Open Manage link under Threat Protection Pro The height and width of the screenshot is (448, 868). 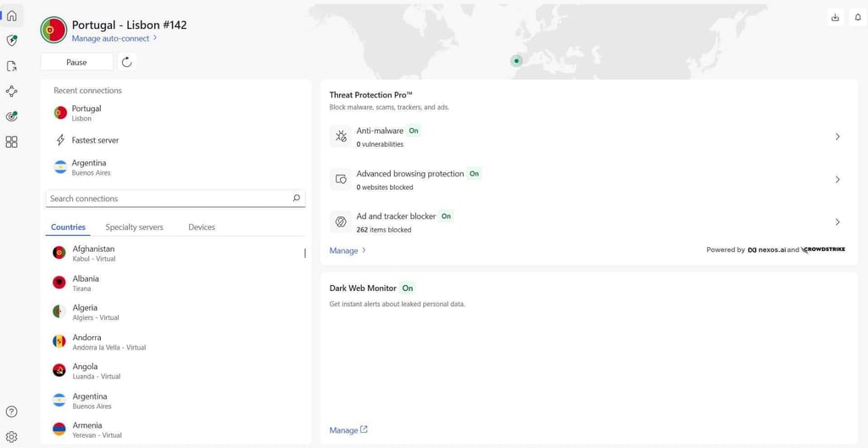point(344,250)
